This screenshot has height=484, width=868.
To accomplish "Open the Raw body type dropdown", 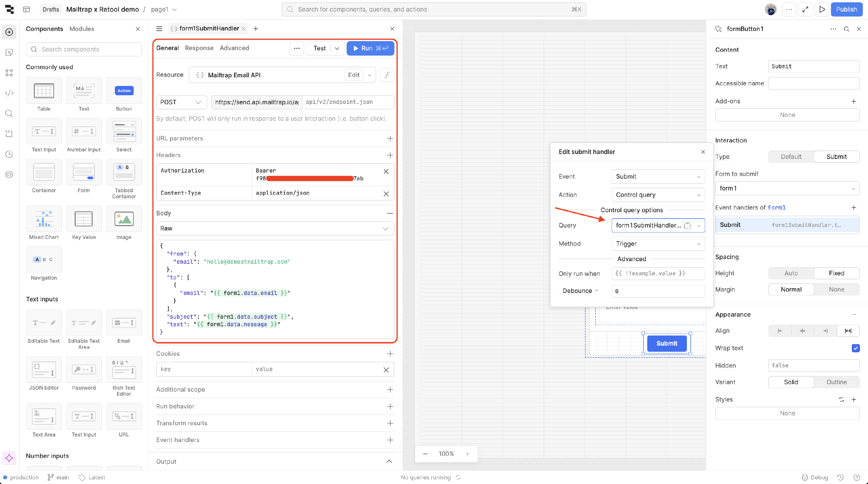I will 275,228.
